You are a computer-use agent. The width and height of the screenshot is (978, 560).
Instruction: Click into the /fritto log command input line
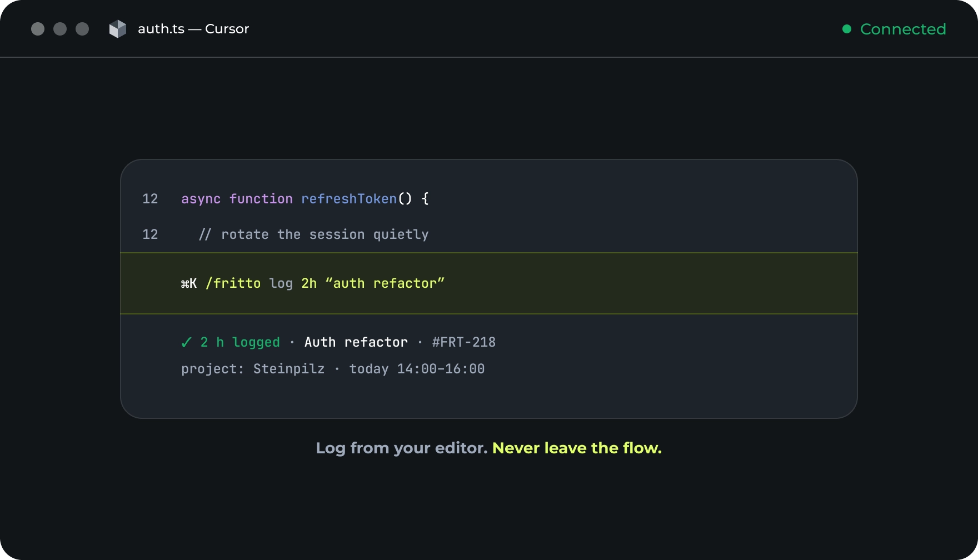click(489, 283)
